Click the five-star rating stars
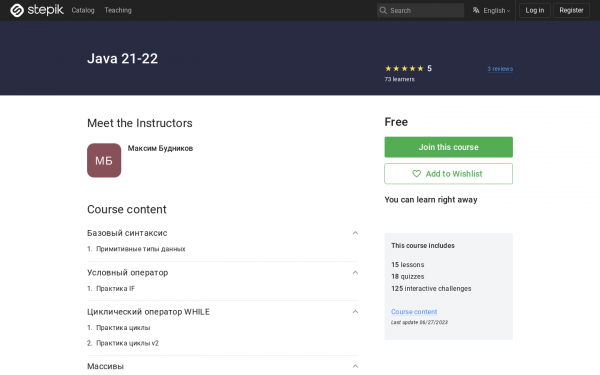The image size is (600, 375). click(404, 68)
